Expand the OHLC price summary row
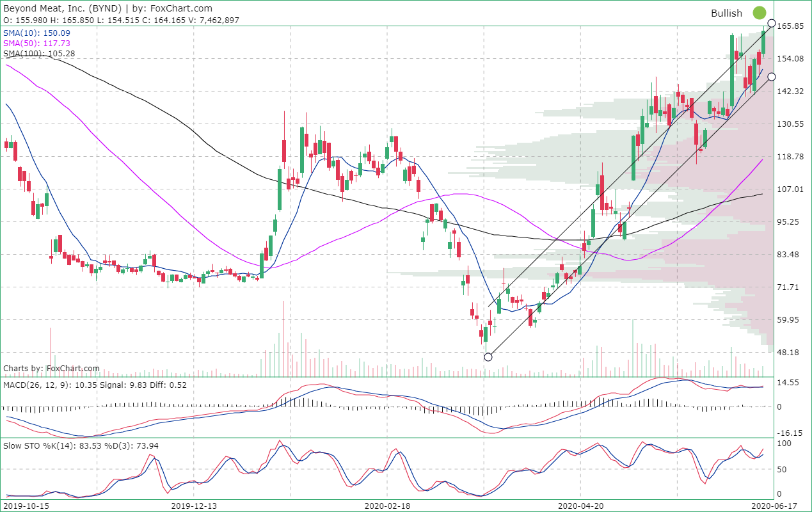The width and height of the screenshot is (812, 512). point(120,20)
